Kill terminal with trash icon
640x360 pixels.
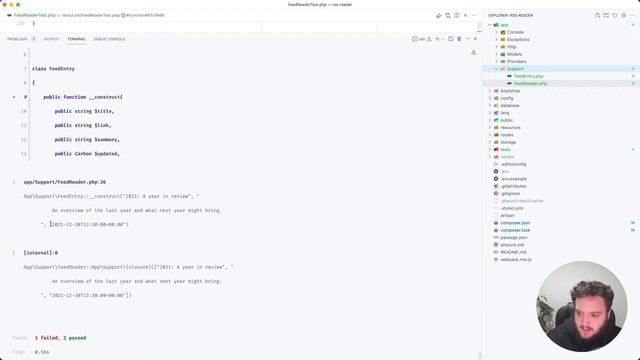click(459, 39)
